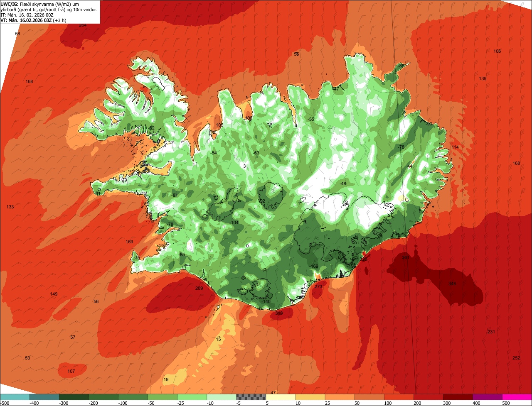Click the map value '19'
This screenshot has height=406, width=532.
[166, 379]
